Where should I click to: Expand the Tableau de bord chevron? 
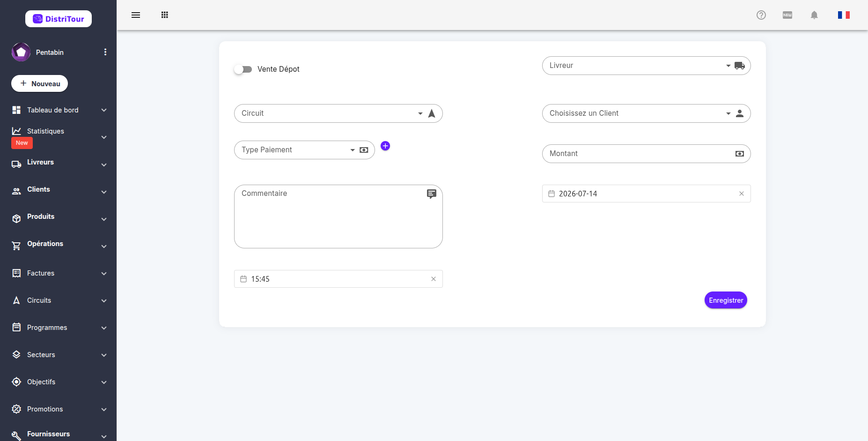click(x=104, y=110)
